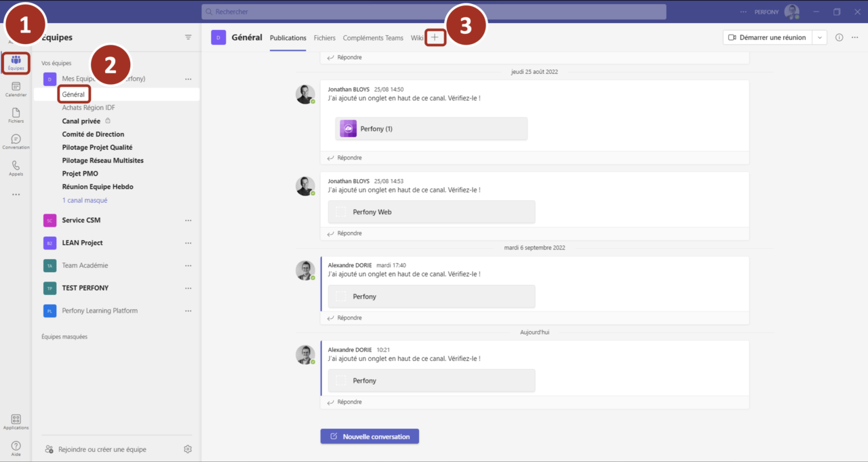The width and height of the screenshot is (868, 462).
Task: Open the PERFONY profile avatar
Action: (791, 11)
